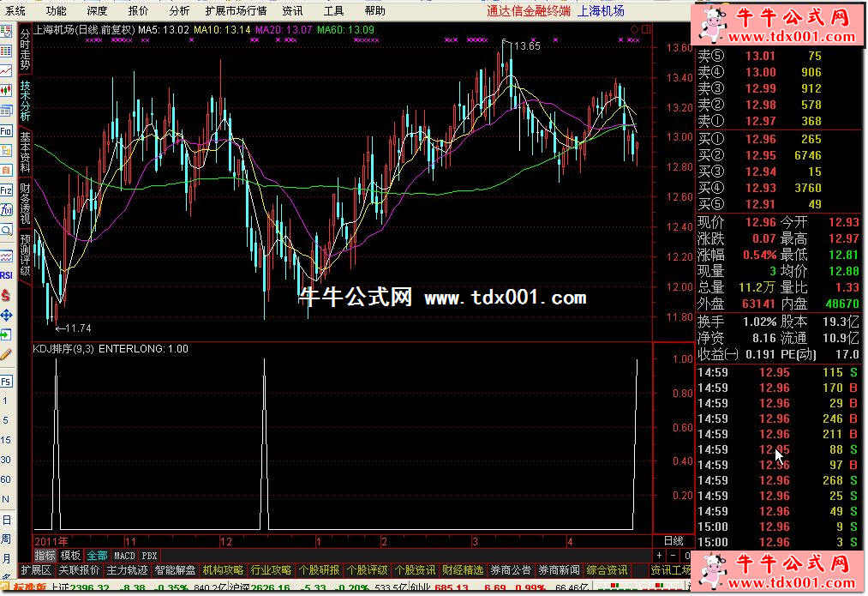
Task: Click the diamond icon at chart top-right
Action: pos(634,29)
